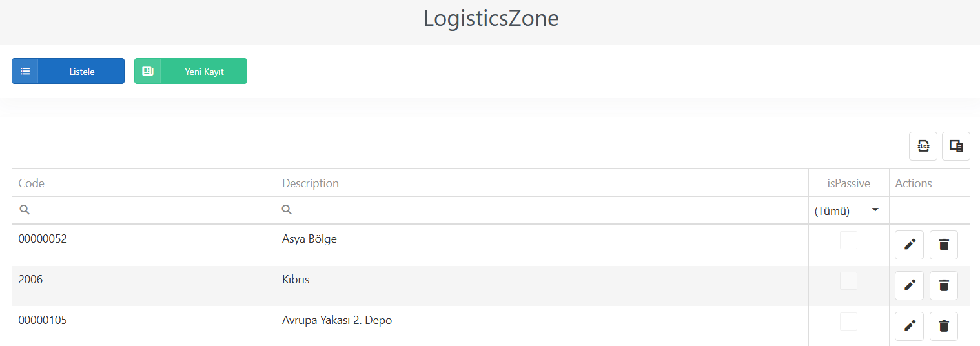This screenshot has width=980, height=346.
Task: Open the column chooser icon
Action: [x=956, y=146]
